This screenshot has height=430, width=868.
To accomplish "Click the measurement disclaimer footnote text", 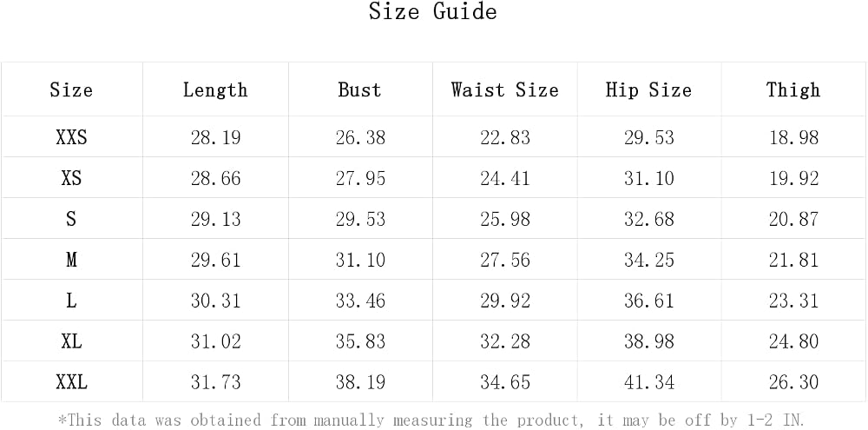I will click(431, 420).
